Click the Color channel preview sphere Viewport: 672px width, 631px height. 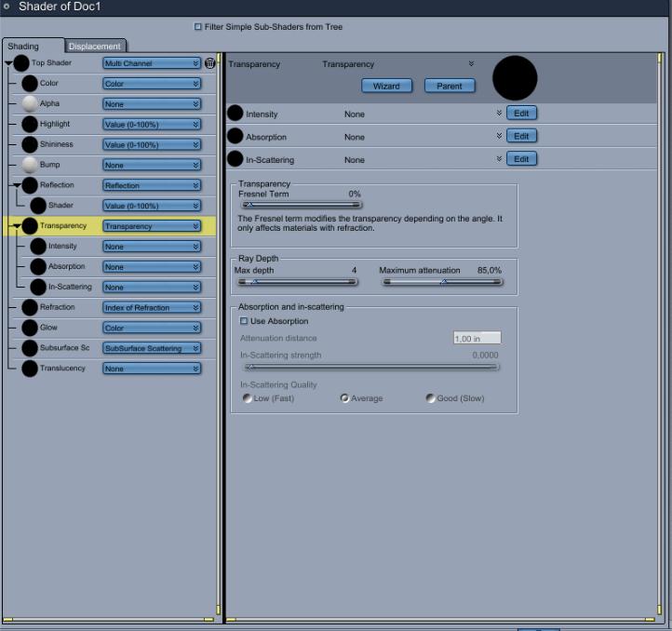point(30,83)
